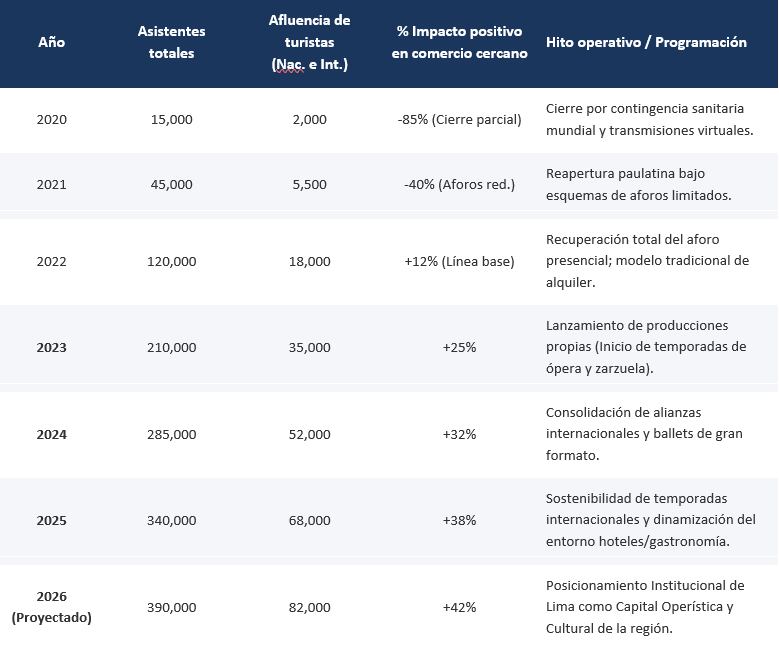The image size is (779, 646).
Task: Select the +32% impact cell
Action: point(460,434)
